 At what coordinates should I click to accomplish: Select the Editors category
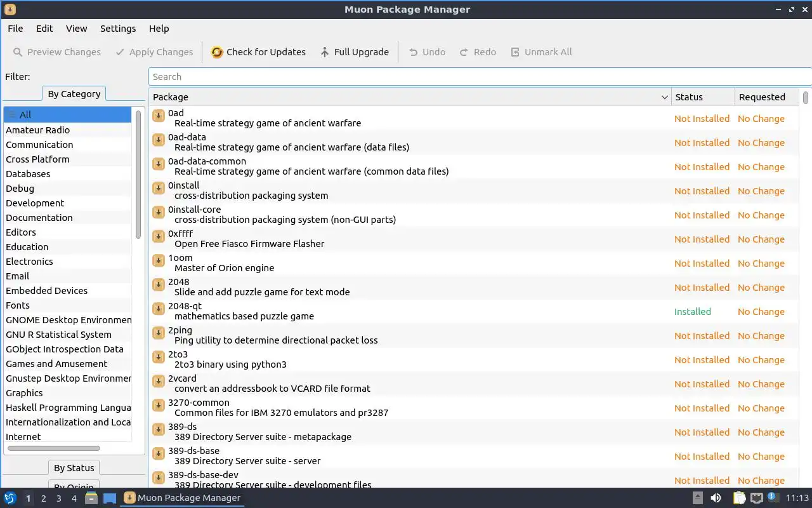tap(67, 232)
